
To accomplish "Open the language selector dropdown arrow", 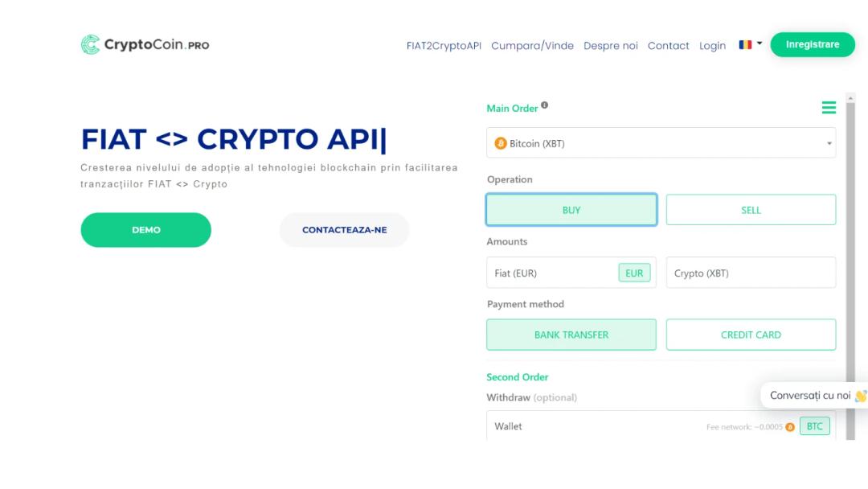I will pyautogui.click(x=759, y=43).
